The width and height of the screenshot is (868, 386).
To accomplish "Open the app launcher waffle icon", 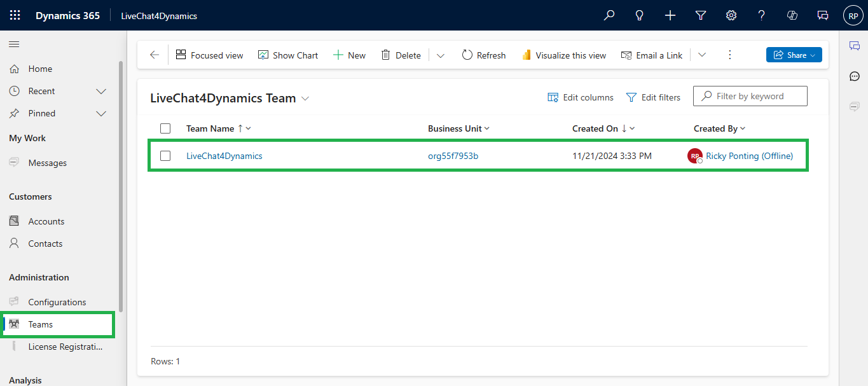I will click(15, 15).
